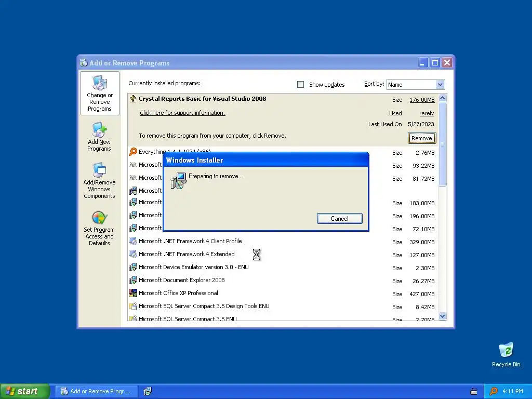The image size is (532, 399).
Task: Click the rarely used link
Action: coord(427,113)
